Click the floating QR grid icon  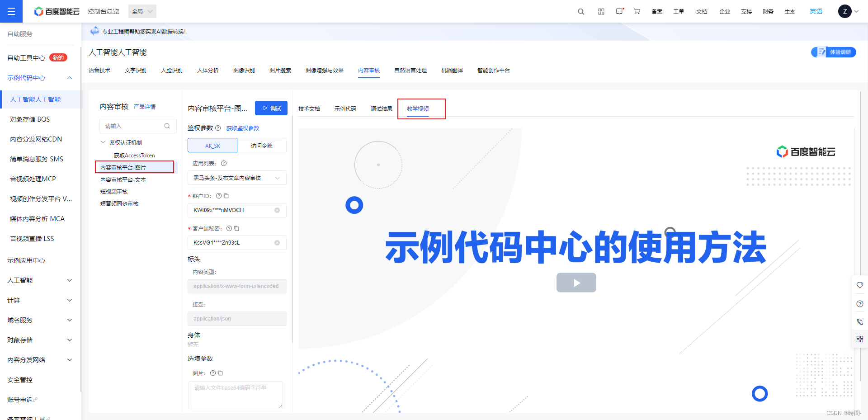(860, 339)
